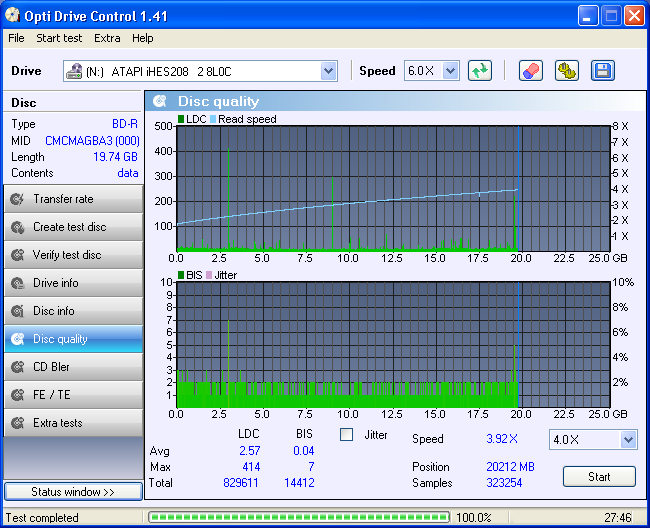The image size is (650, 528).
Task: Select Disc quality panel
Action: click(73, 339)
